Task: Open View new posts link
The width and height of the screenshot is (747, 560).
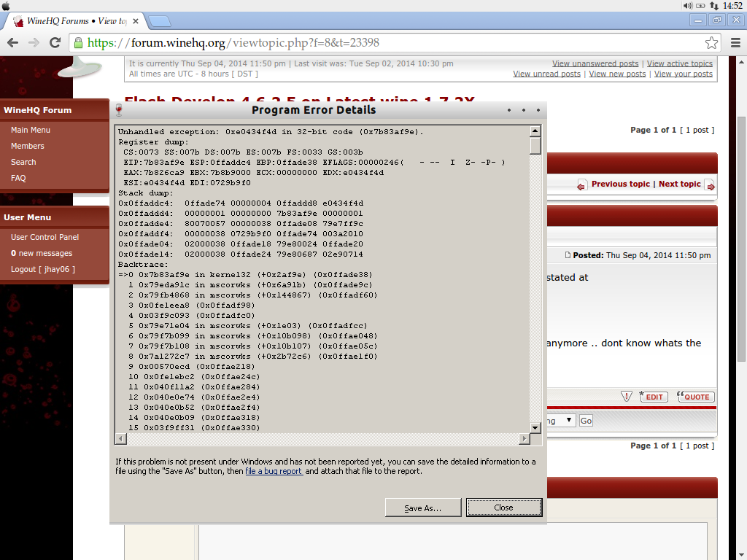Action: [x=617, y=74]
